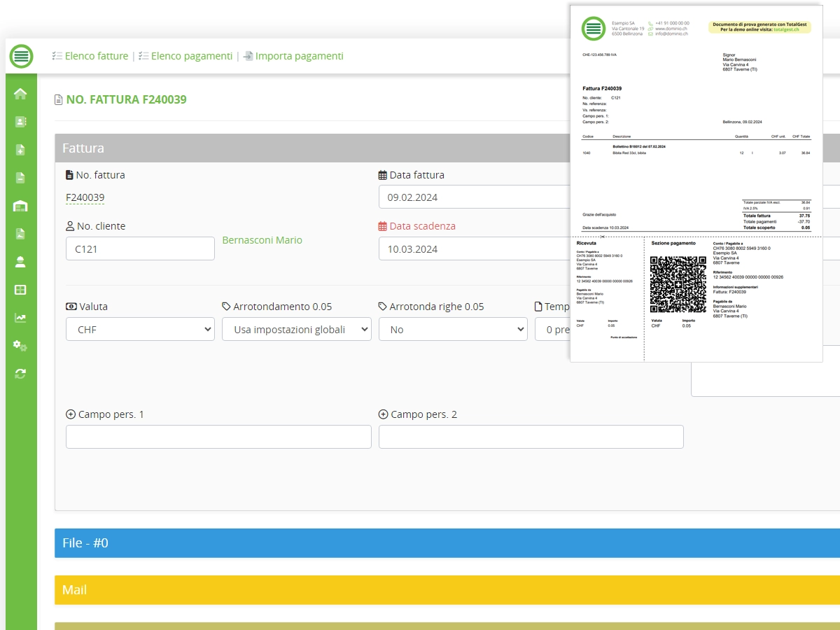Click the Campo pers. 1 input field
Screen dimensions: 840x630
(218, 437)
